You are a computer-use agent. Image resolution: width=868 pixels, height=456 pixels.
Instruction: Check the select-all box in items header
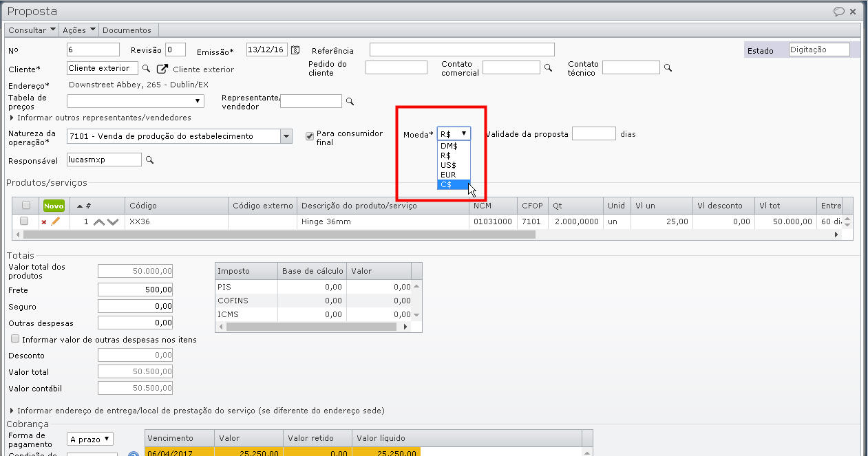pyautogui.click(x=25, y=206)
